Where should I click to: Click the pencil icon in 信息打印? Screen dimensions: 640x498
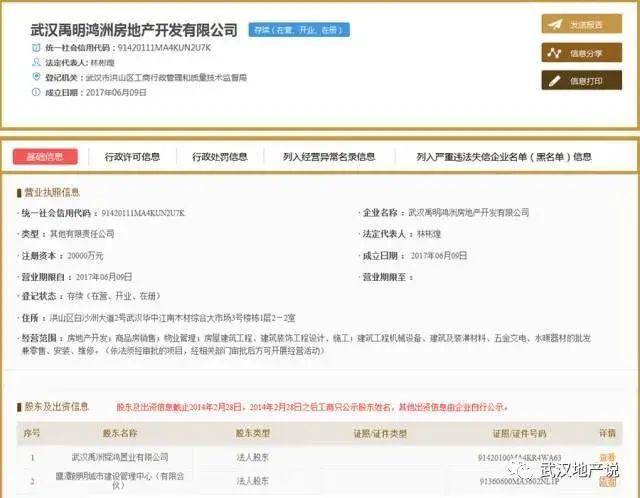coord(554,81)
